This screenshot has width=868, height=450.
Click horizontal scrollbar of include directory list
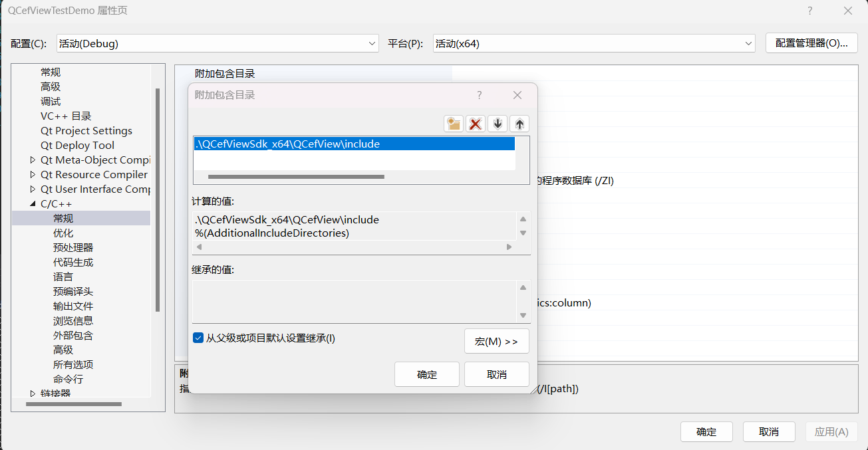[296, 177]
